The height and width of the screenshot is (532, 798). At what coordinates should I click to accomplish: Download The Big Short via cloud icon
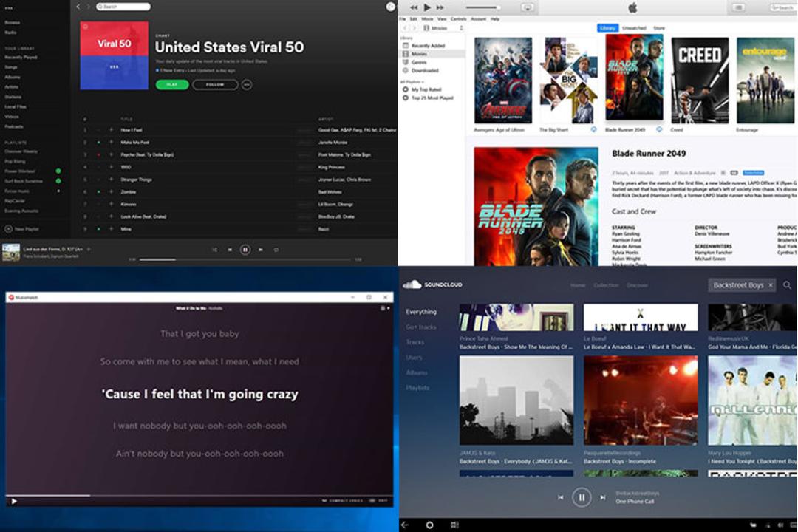(593, 130)
